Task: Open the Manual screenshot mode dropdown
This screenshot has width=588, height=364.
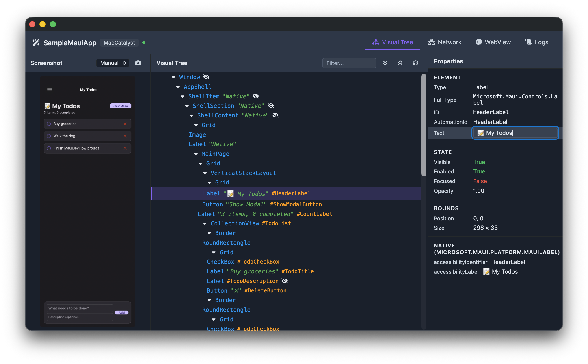Action: pyautogui.click(x=112, y=63)
